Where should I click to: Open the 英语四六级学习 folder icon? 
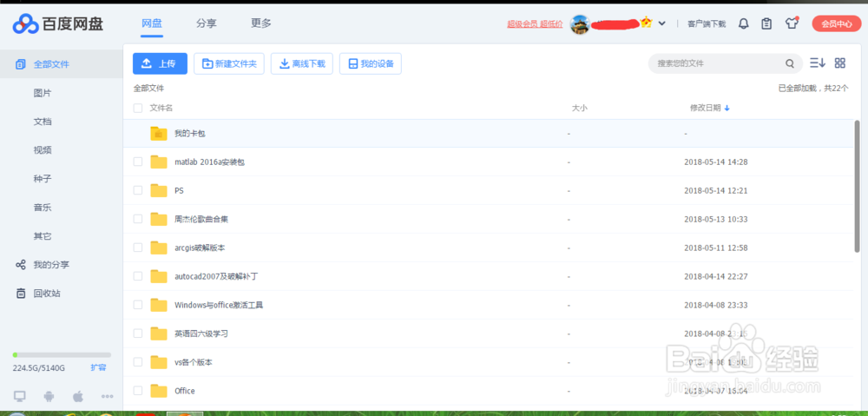click(x=159, y=333)
